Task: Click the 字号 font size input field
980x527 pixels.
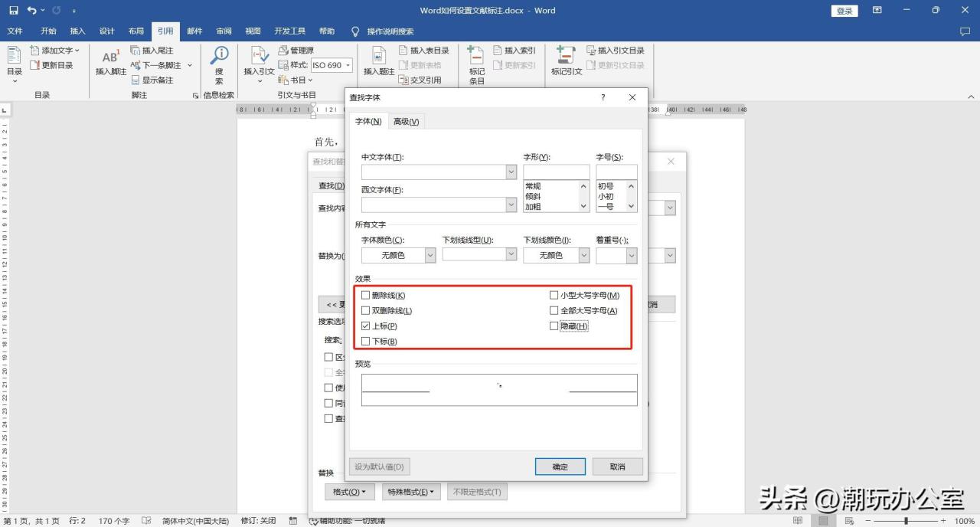Action: pos(617,172)
